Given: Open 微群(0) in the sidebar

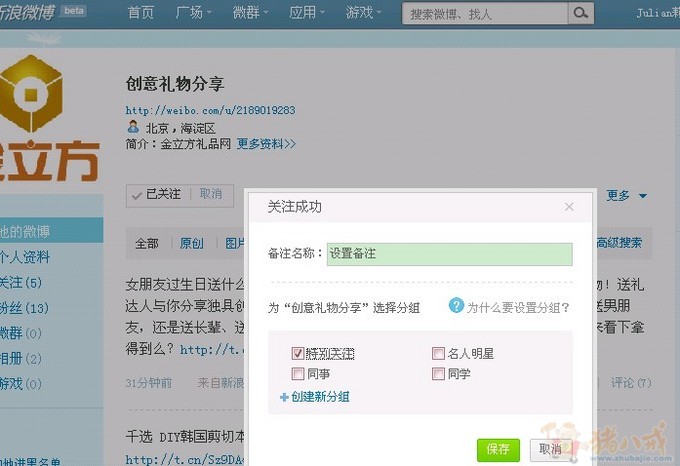Looking at the screenshot, I should coord(21,333).
